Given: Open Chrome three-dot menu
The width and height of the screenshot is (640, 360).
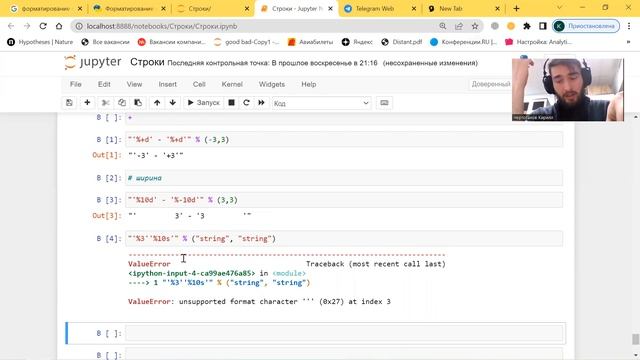Looking at the screenshot, I should [x=629, y=26].
